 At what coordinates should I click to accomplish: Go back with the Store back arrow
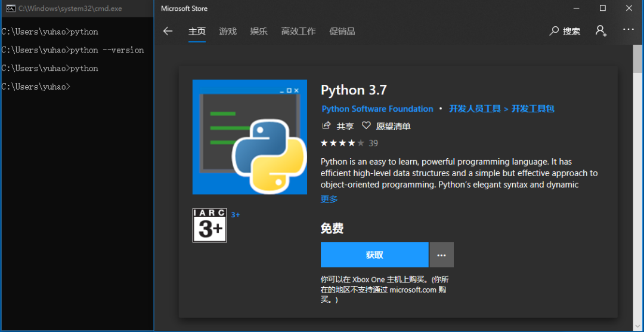168,31
